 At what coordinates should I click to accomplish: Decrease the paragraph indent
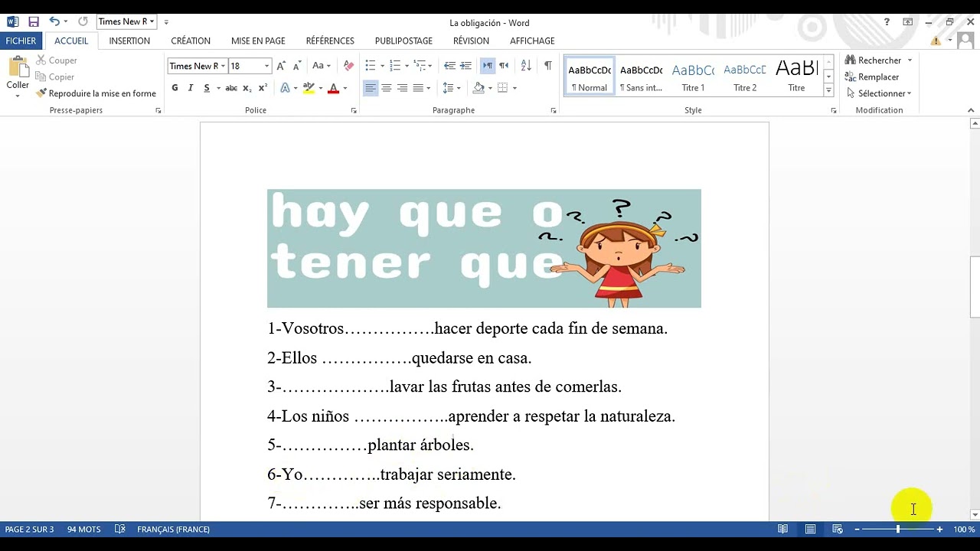(x=449, y=66)
